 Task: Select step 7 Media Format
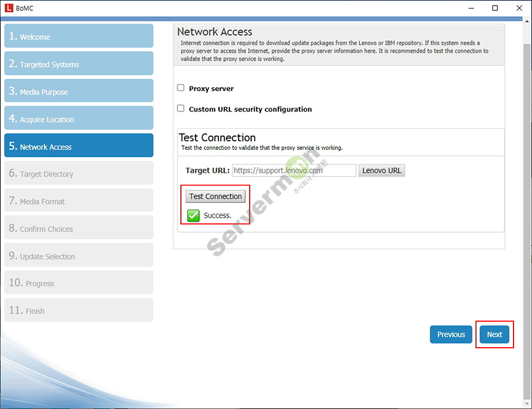pos(79,200)
